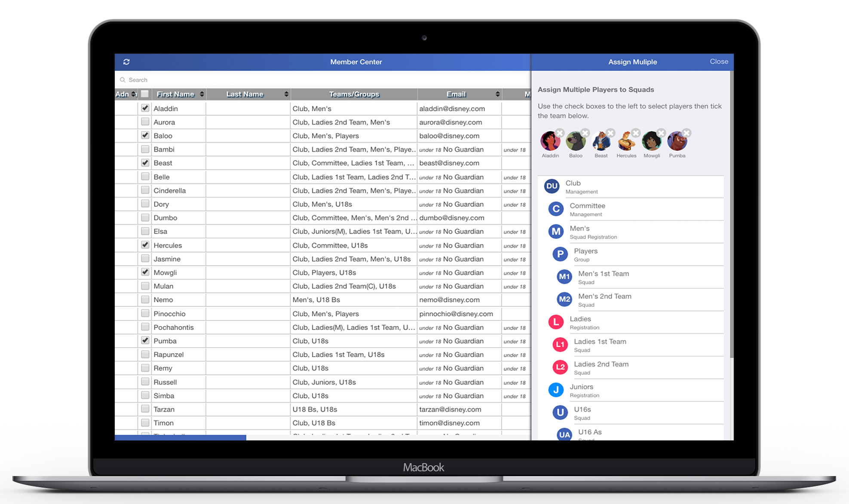Sort by Last Name column arrows

(286, 94)
